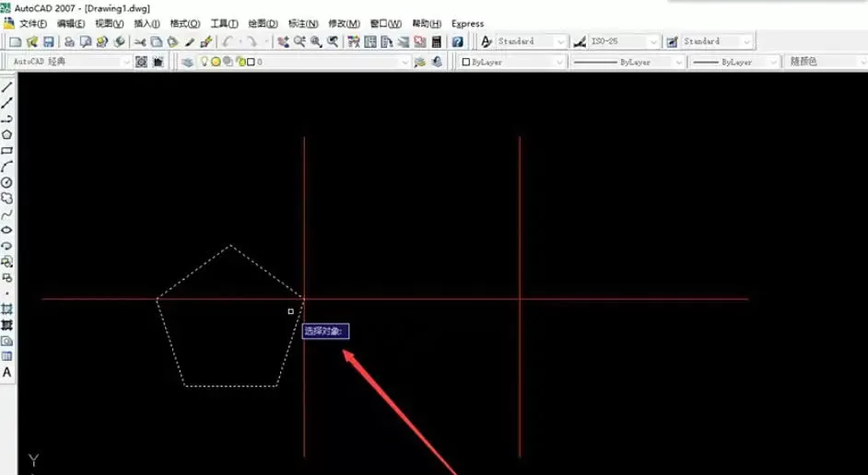Expand the 随颜色 plot style dropdown
Screen dimensions: 868x475
point(862,62)
